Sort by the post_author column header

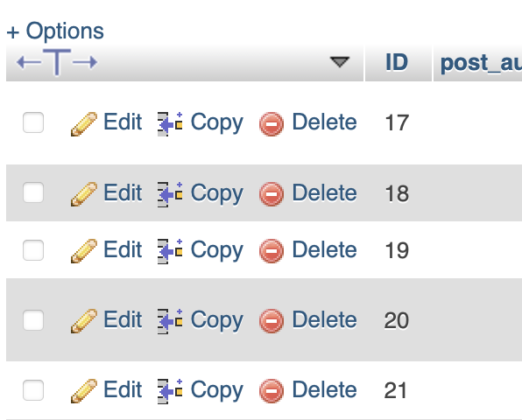coord(481,63)
